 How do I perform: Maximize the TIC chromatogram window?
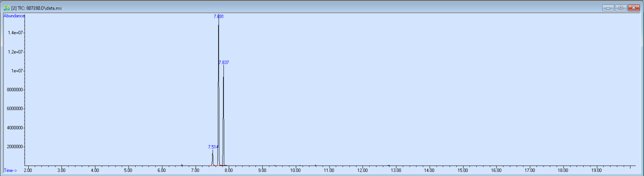(x=621, y=8)
